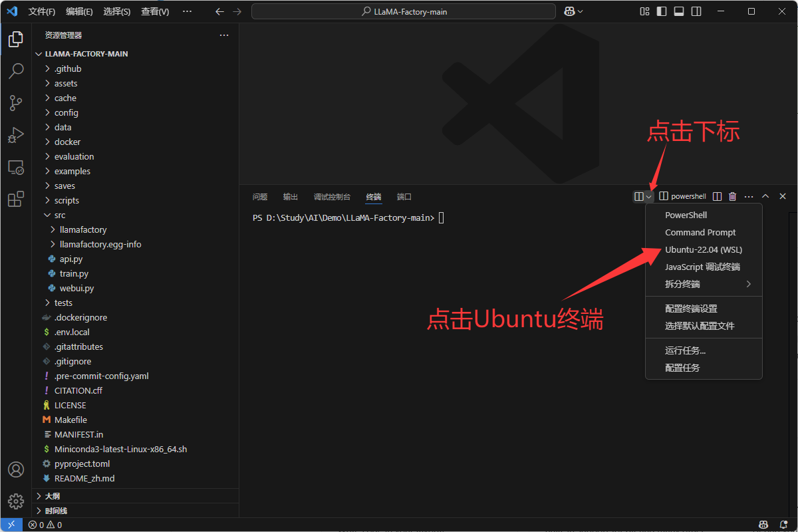
Task: Click the new terminal split button
Action: click(x=639, y=196)
